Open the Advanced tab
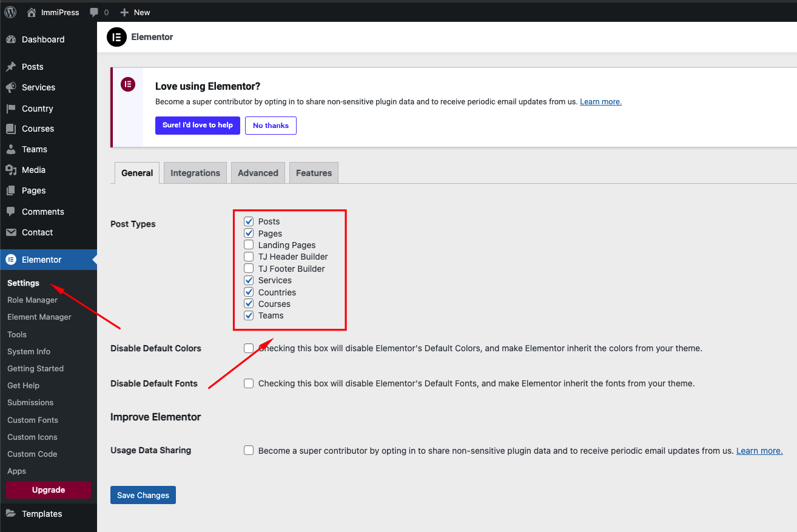The image size is (797, 532). [x=258, y=173]
